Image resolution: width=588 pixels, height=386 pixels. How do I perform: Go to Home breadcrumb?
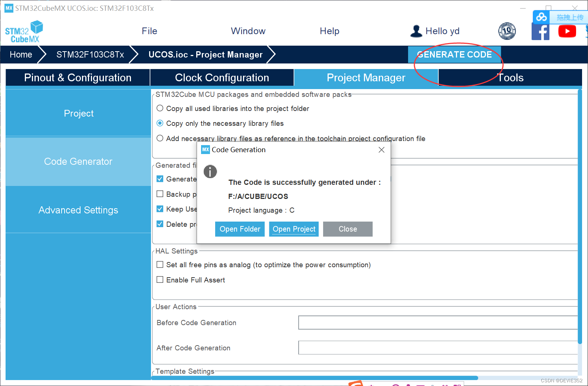tap(21, 55)
